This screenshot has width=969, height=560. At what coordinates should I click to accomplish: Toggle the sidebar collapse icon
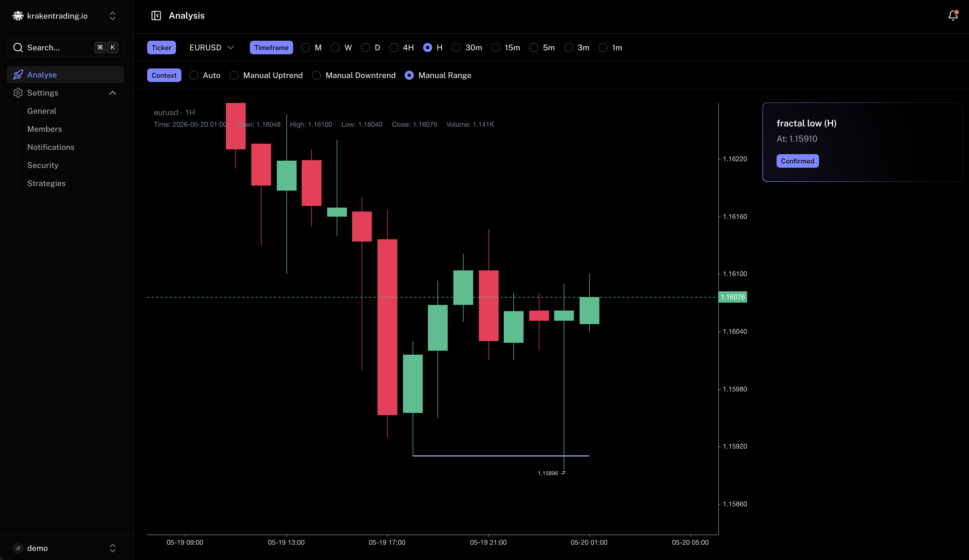coord(156,16)
